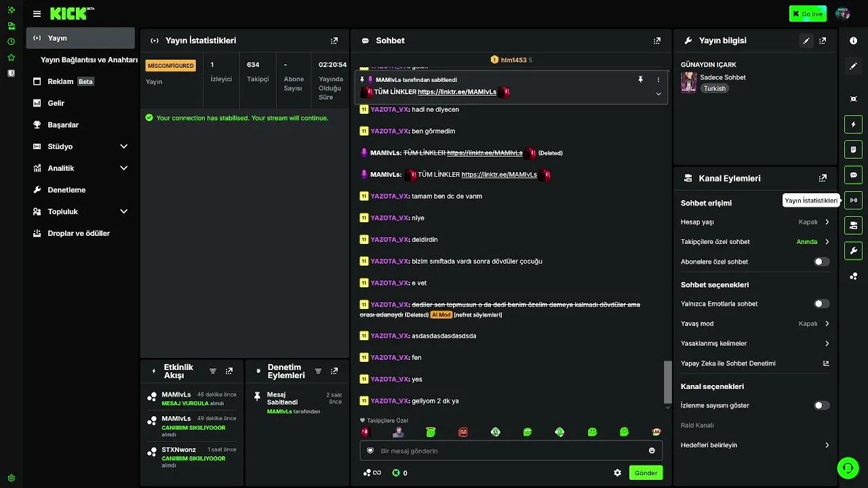Open settings gear at bottom-left corner

pyautogui.click(x=11, y=478)
